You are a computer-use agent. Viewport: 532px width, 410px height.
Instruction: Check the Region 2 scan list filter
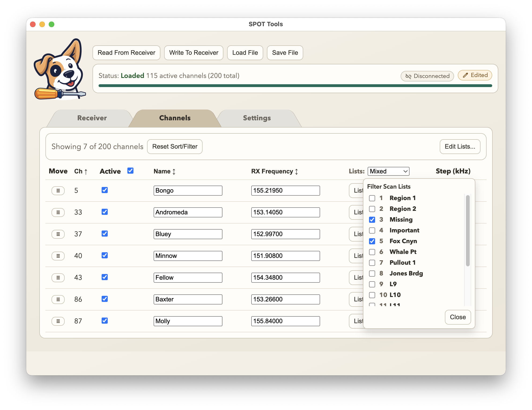(372, 209)
